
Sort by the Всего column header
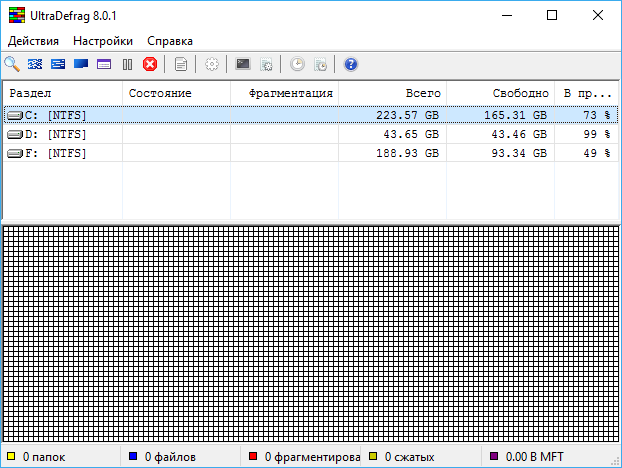pyautogui.click(x=392, y=93)
